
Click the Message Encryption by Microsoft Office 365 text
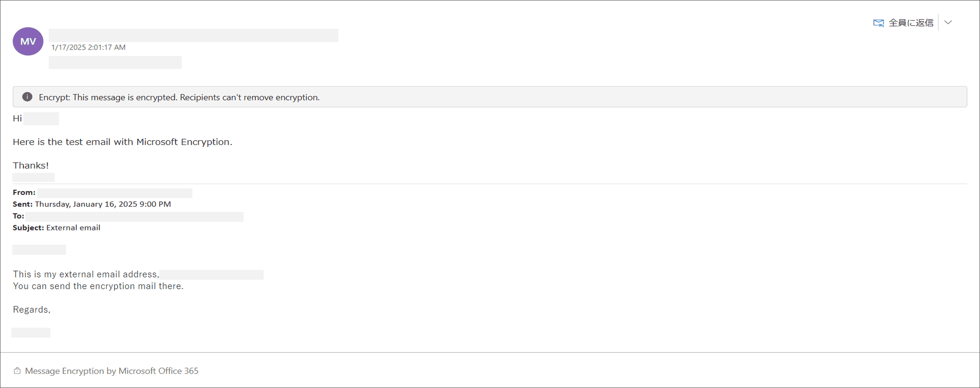point(112,371)
